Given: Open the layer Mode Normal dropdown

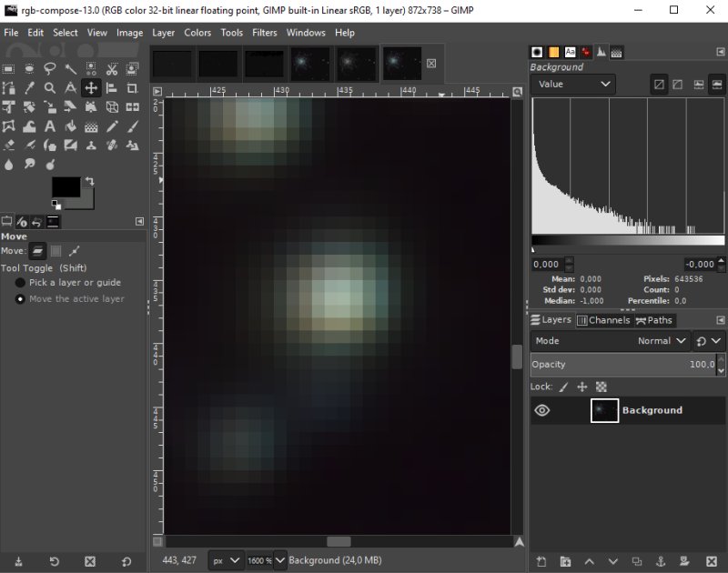Looking at the screenshot, I should pos(610,340).
